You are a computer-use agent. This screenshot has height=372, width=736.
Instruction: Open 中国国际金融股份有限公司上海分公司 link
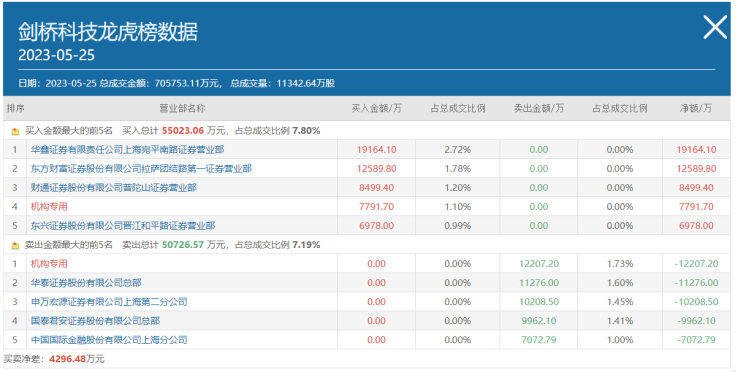(x=109, y=340)
